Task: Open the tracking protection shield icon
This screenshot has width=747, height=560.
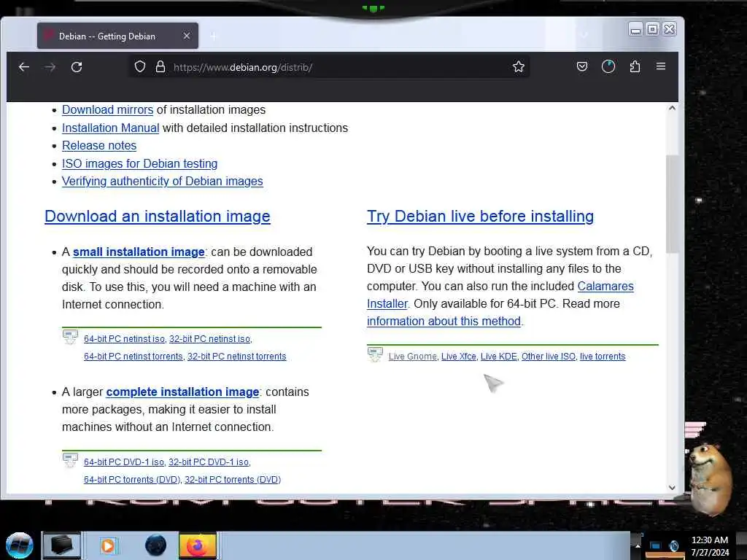Action: click(x=139, y=66)
